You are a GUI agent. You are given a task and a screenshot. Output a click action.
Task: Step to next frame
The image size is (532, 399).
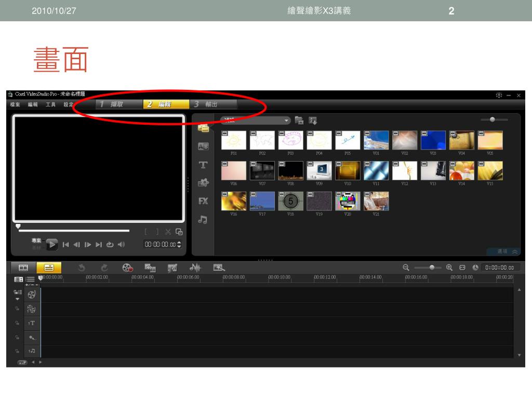87,244
